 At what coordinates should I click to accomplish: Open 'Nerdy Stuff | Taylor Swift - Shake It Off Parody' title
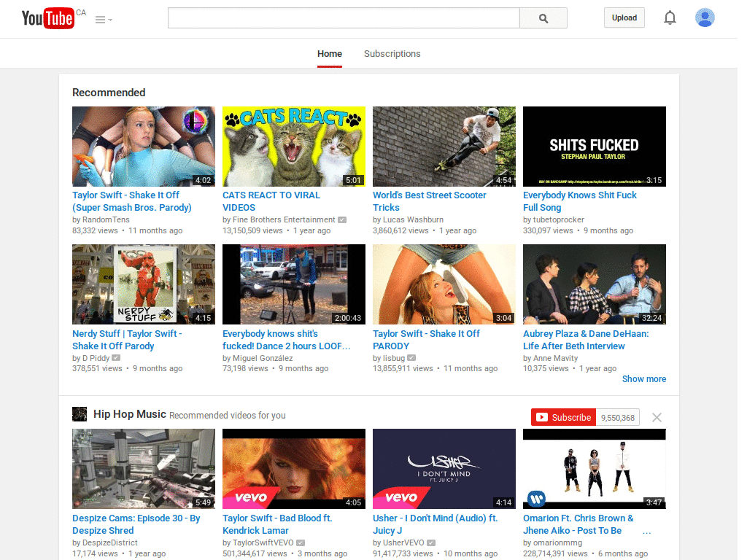(127, 340)
